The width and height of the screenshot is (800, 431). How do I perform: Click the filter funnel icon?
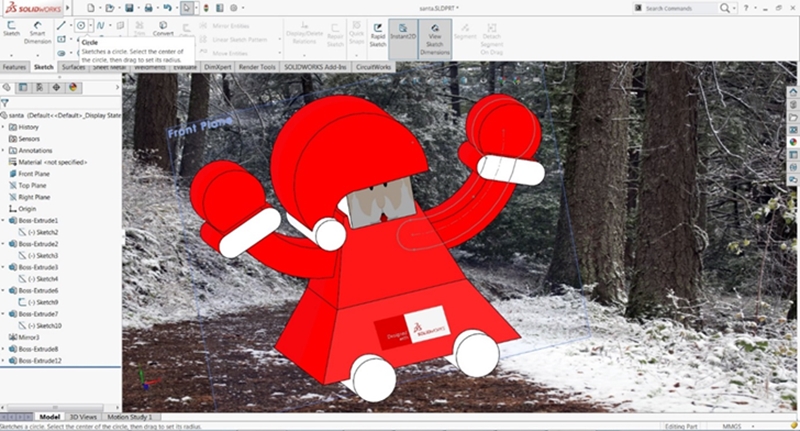point(5,103)
